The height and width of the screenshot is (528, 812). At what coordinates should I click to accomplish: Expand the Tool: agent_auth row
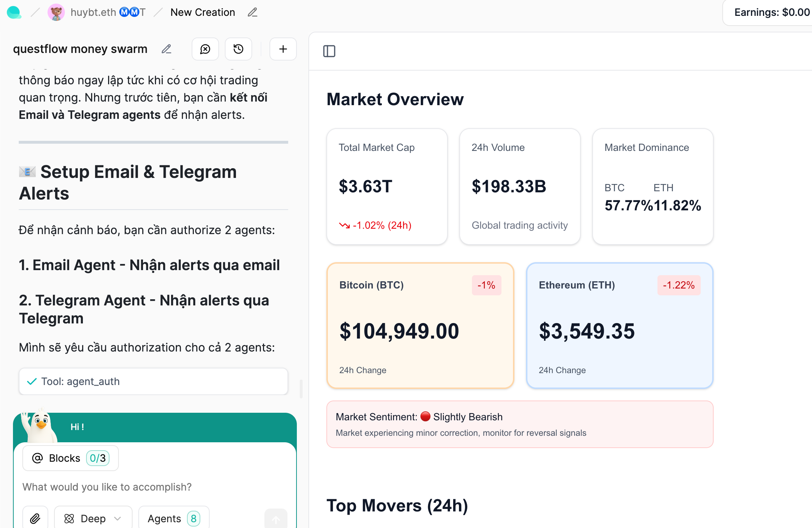point(153,381)
